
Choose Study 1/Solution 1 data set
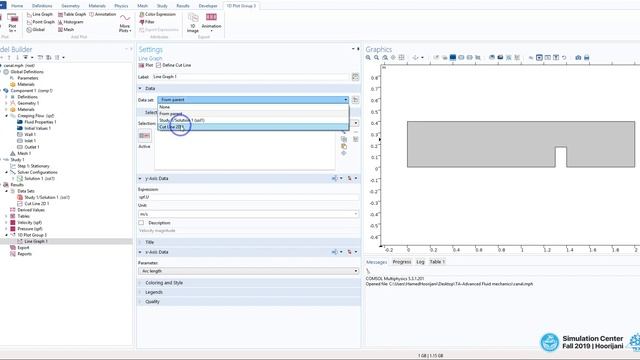point(253,120)
